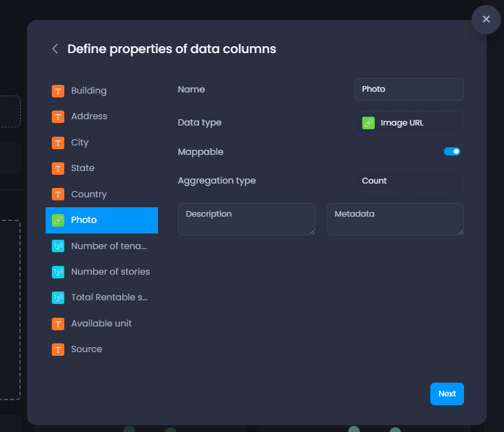Screen dimensions: 504x432
Task: Open the Data type Image URL dropdown
Action: pos(408,123)
